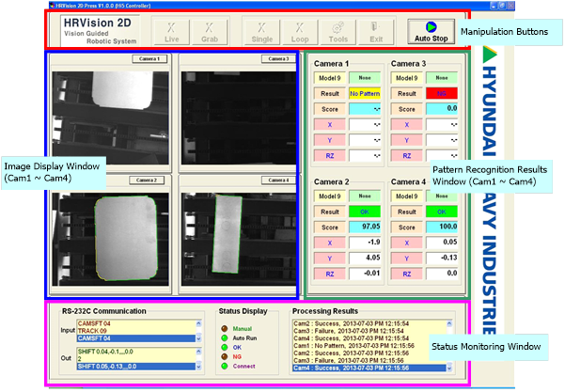The image size is (565, 392).
Task: Click the Auto Stop button
Action: coord(431,32)
